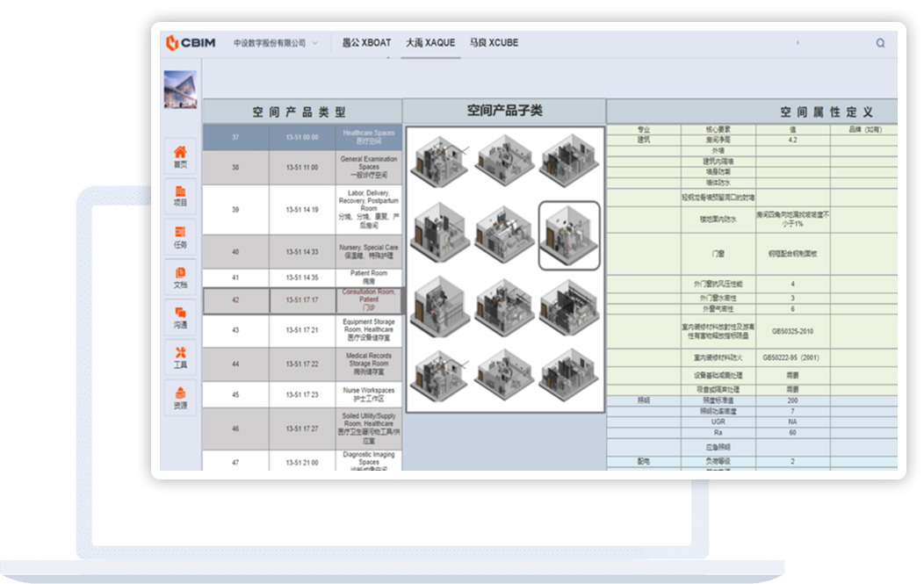
Task: Switch to the 大禹 XAQUE tab
Action: [430, 43]
